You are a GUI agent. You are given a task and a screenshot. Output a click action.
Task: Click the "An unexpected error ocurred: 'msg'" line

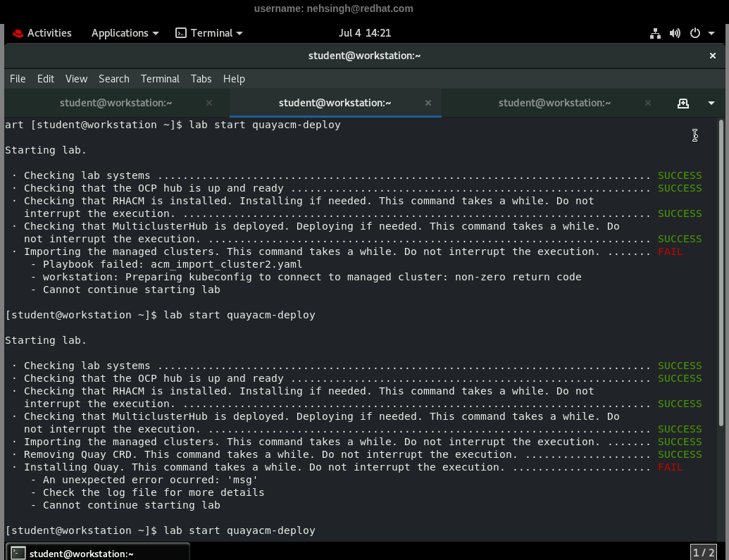click(150, 480)
